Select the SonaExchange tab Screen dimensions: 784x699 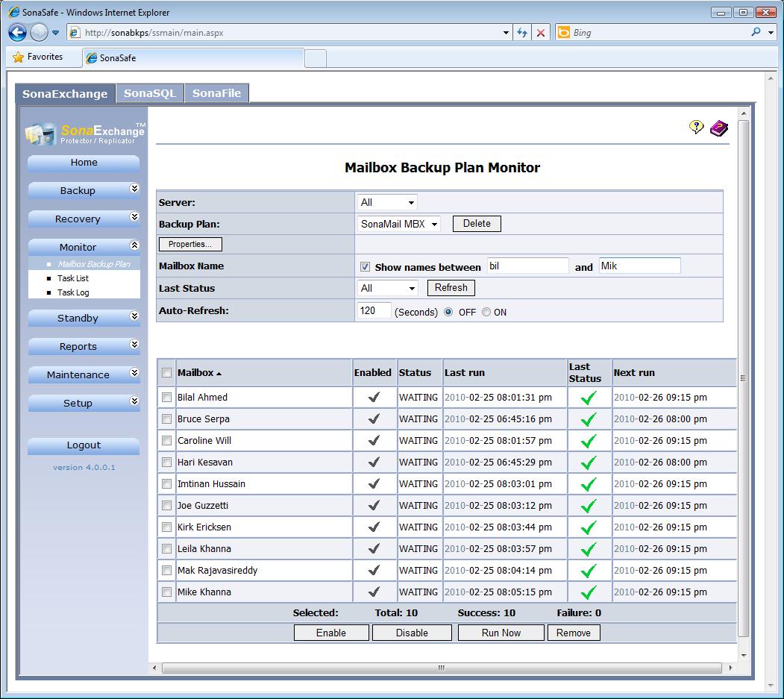(x=65, y=93)
